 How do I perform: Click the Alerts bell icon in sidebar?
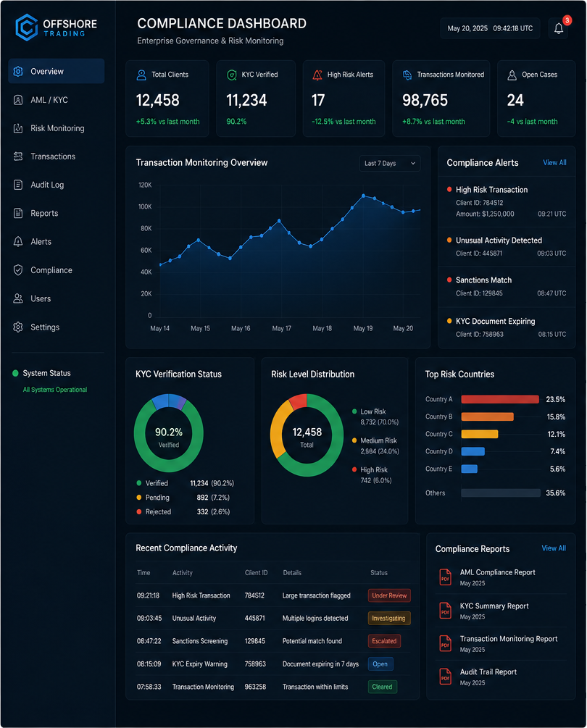(18, 241)
